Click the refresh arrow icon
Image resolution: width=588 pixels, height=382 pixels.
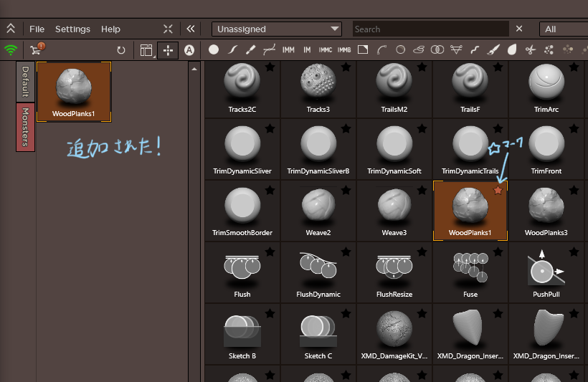coord(120,50)
